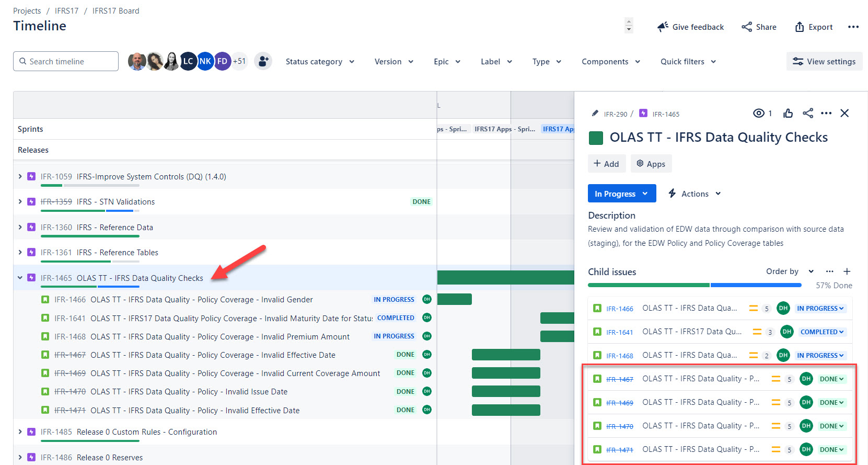Click the green epic color swatch
Viewport: 868px width, 465px height.
click(596, 138)
